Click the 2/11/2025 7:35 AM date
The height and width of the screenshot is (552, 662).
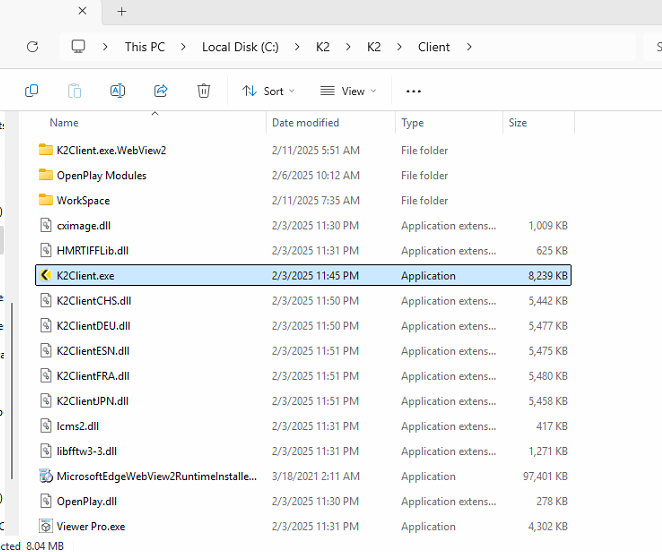coord(316,200)
